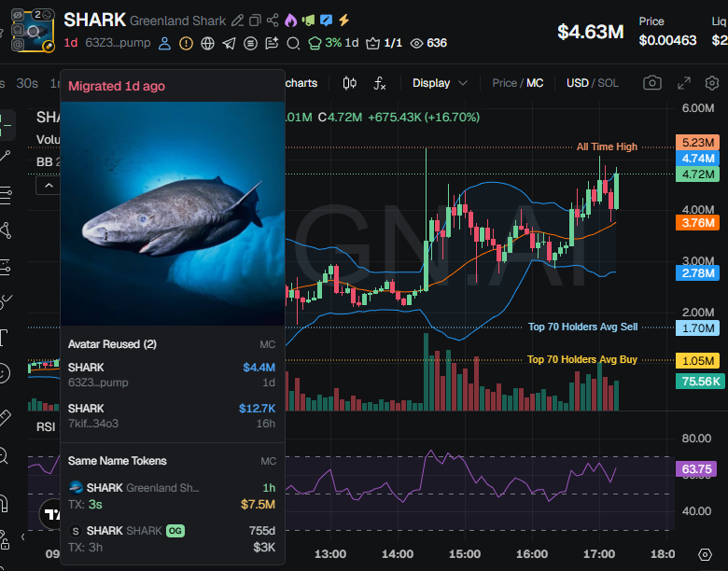Click the large Greenland shark avatar image

[x=173, y=214]
